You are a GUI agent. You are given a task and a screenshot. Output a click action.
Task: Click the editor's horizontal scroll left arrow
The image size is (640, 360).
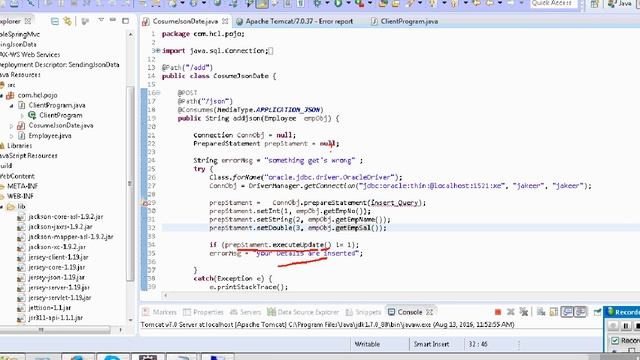[165, 295]
